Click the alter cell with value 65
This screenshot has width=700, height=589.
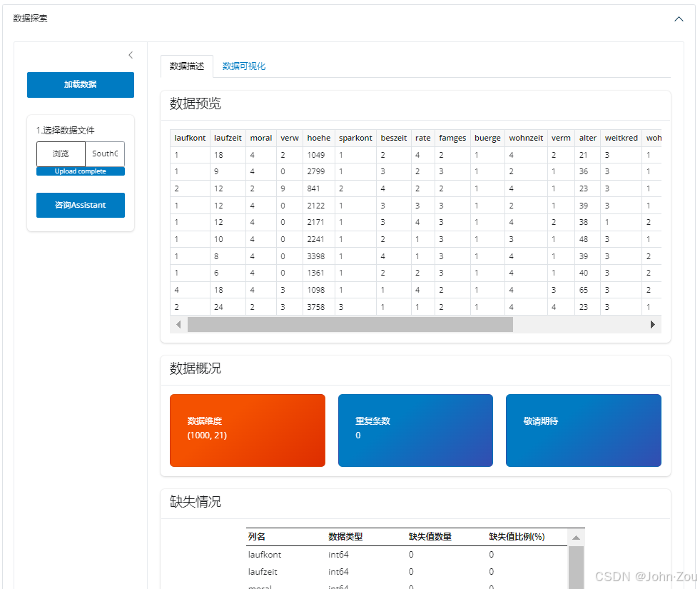[587, 290]
